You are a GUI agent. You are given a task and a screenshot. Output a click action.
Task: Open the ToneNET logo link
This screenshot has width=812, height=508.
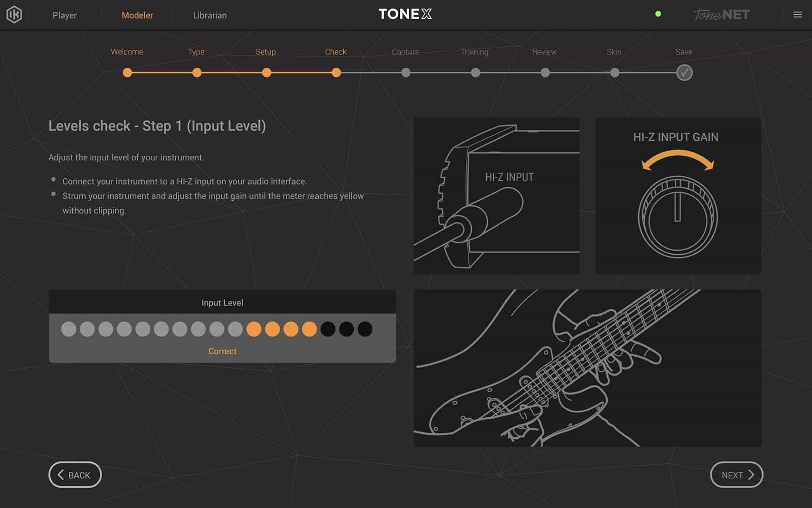[721, 15]
